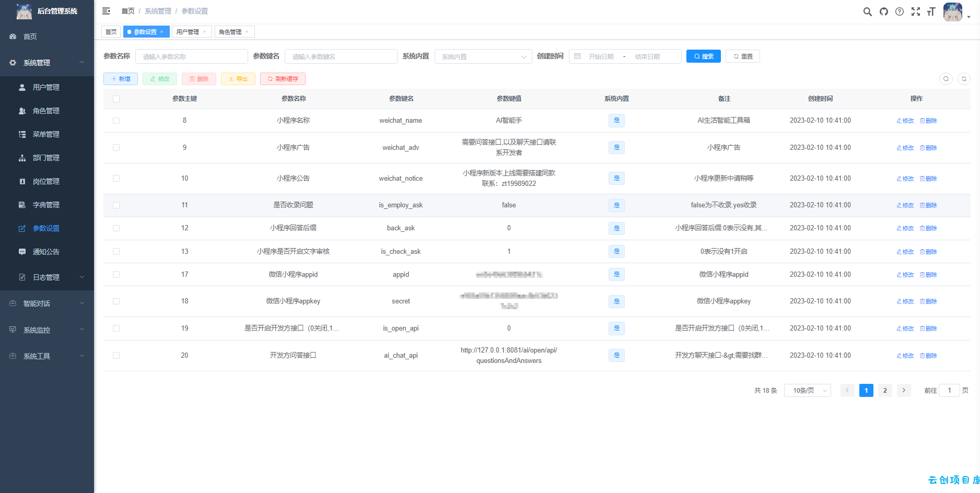The height and width of the screenshot is (493, 980).
Task: Check the row with 参数主键 10
Action: [x=116, y=179]
